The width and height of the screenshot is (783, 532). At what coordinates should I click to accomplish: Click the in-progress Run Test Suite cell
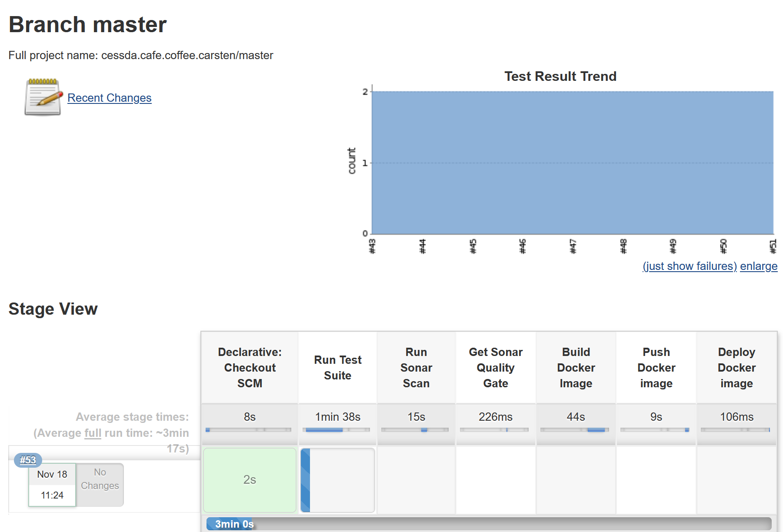[338, 480]
